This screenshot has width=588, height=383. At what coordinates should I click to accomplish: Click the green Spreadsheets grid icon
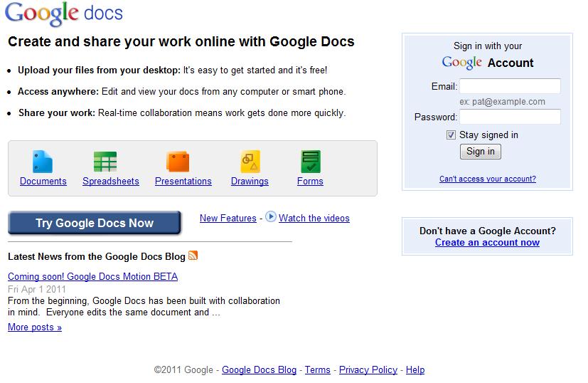(105, 162)
